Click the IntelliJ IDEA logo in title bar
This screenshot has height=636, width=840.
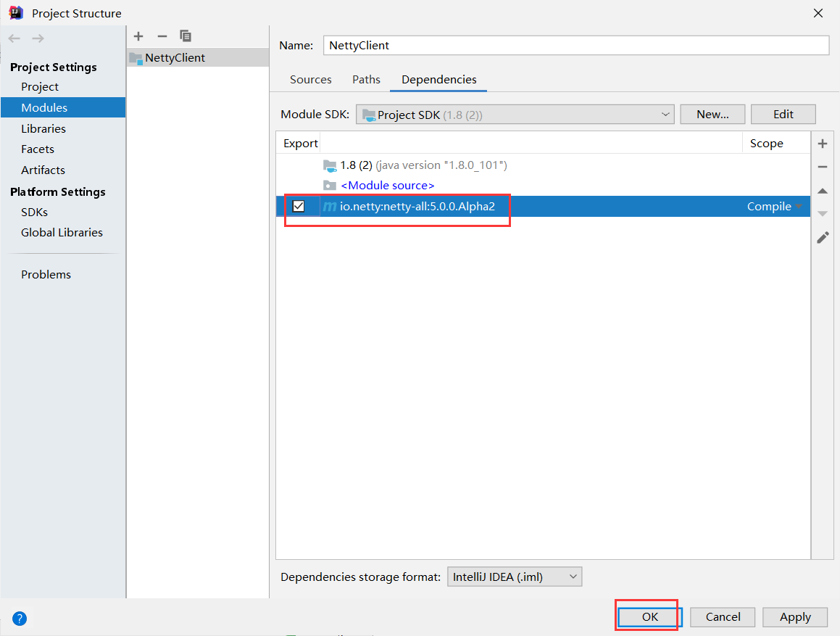point(16,13)
